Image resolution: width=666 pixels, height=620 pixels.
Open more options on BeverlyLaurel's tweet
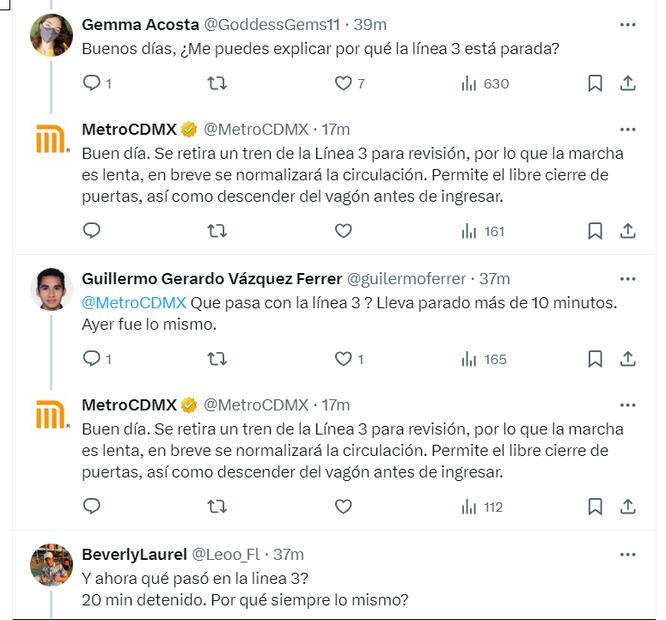628,554
